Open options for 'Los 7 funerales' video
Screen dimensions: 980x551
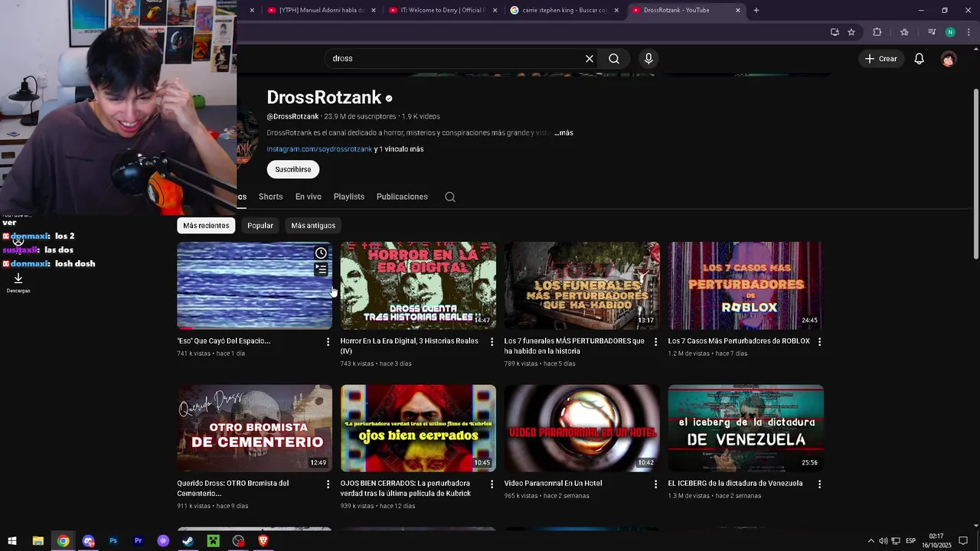655,341
